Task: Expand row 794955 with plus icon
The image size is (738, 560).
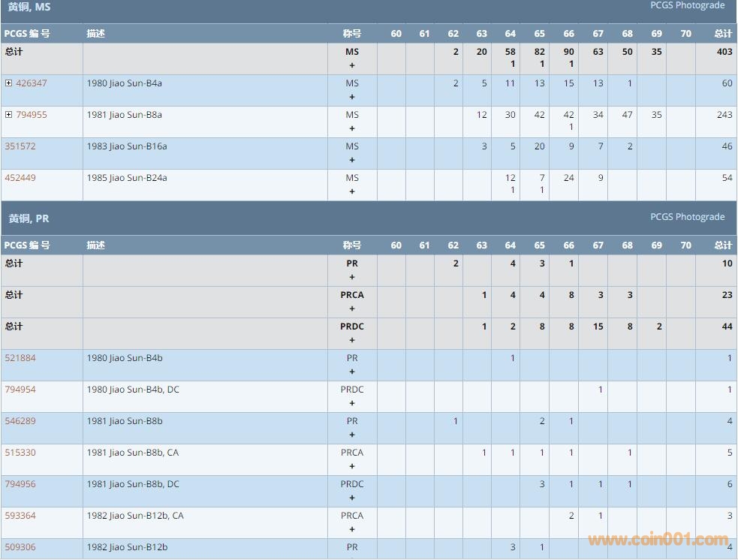Action: tap(8, 115)
